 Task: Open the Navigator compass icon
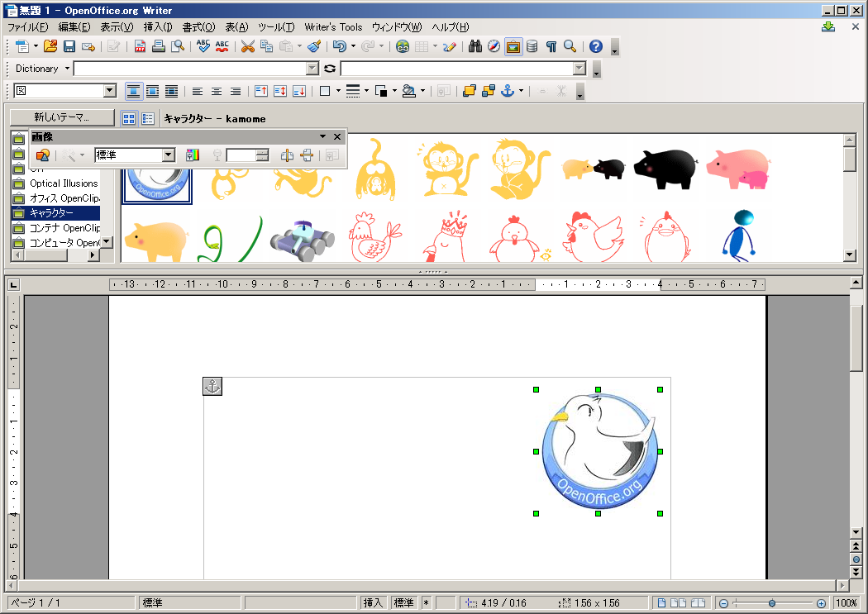point(494,46)
